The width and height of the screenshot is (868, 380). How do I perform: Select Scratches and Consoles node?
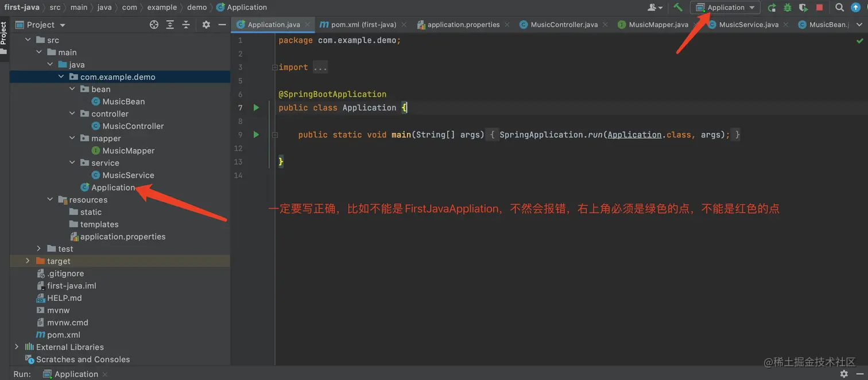coord(83,359)
